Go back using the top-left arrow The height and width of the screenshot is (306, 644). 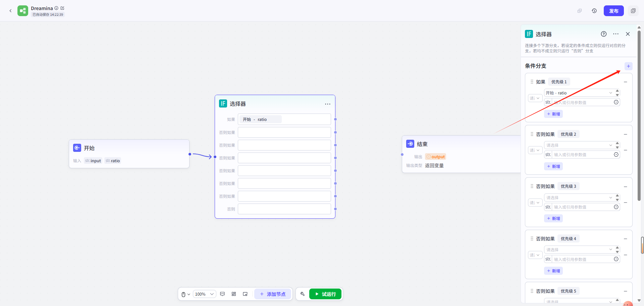pyautogui.click(x=10, y=11)
